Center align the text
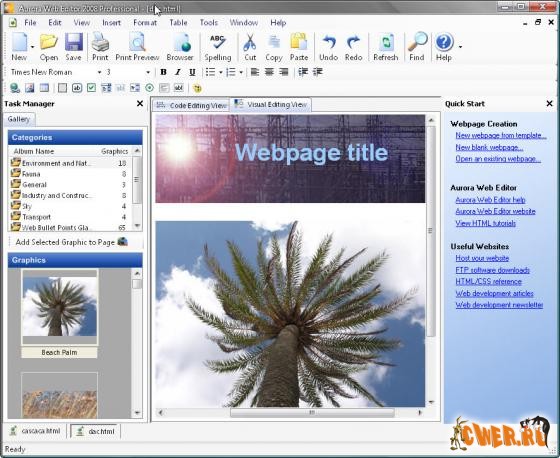This screenshot has height=458, width=560. [269, 72]
